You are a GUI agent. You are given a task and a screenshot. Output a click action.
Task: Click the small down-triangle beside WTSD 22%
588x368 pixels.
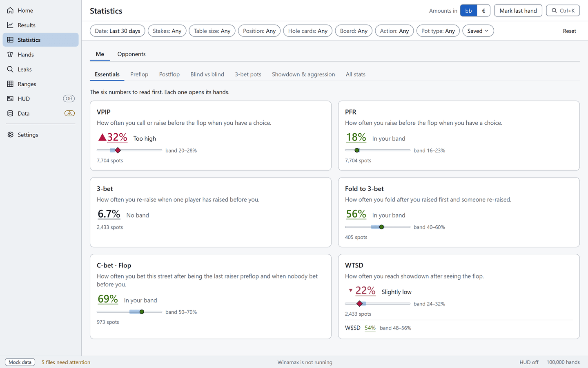tap(350, 290)
